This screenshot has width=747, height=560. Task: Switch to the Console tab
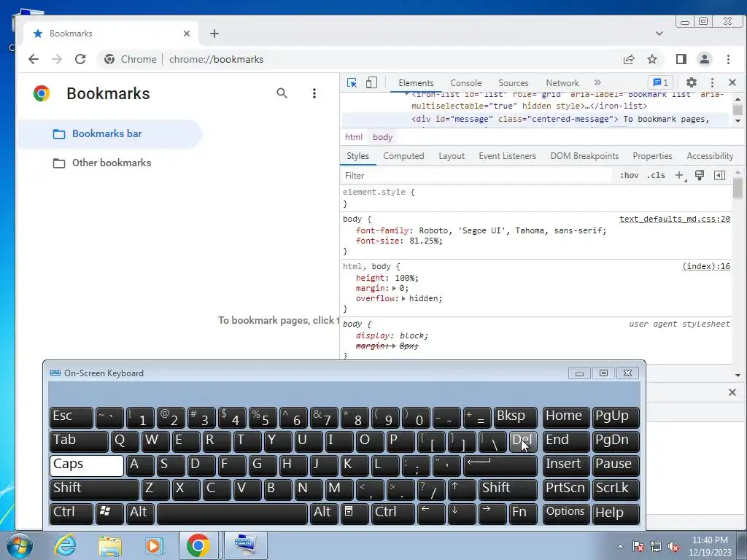point(465,83)
